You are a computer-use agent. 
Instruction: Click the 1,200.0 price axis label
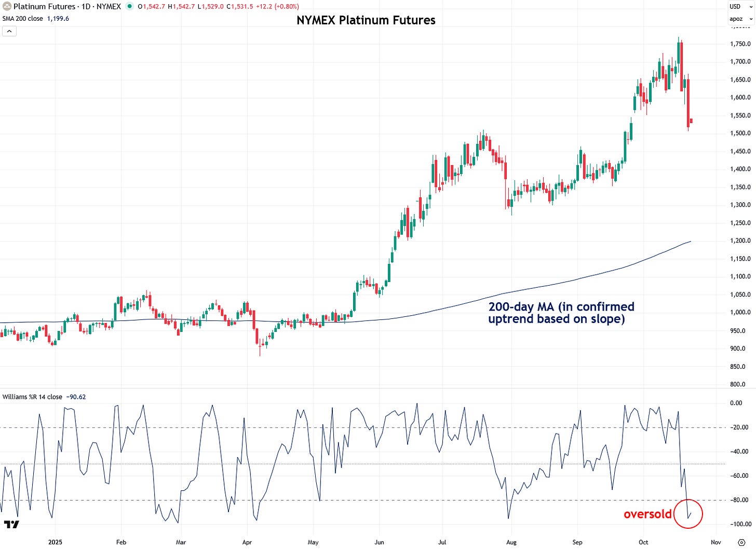[740, 241]
